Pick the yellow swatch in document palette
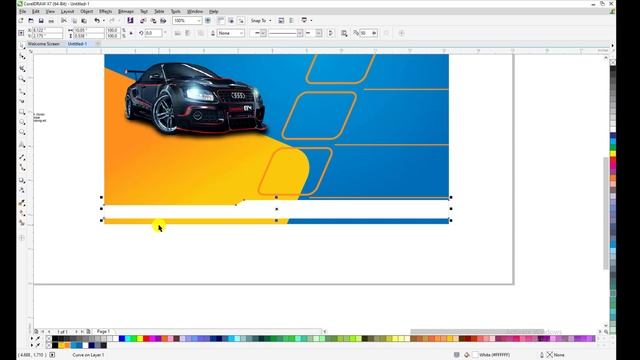The image size is (640, 360). pos(61,345)
